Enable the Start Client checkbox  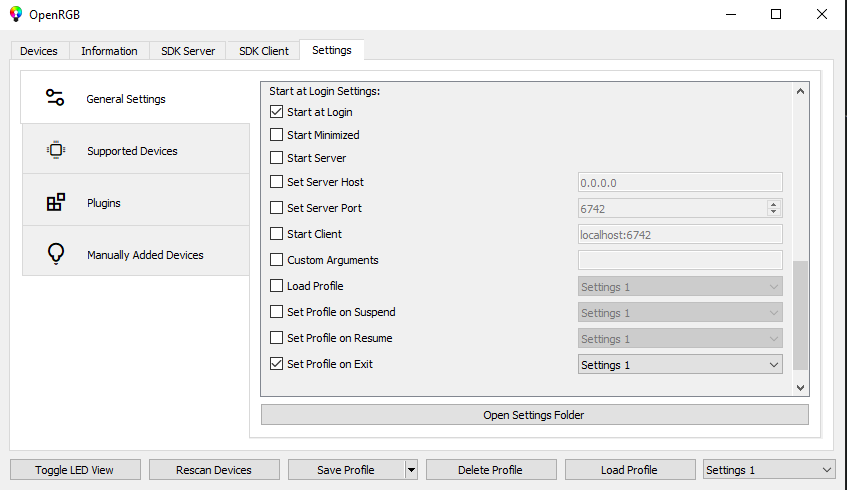276,233
